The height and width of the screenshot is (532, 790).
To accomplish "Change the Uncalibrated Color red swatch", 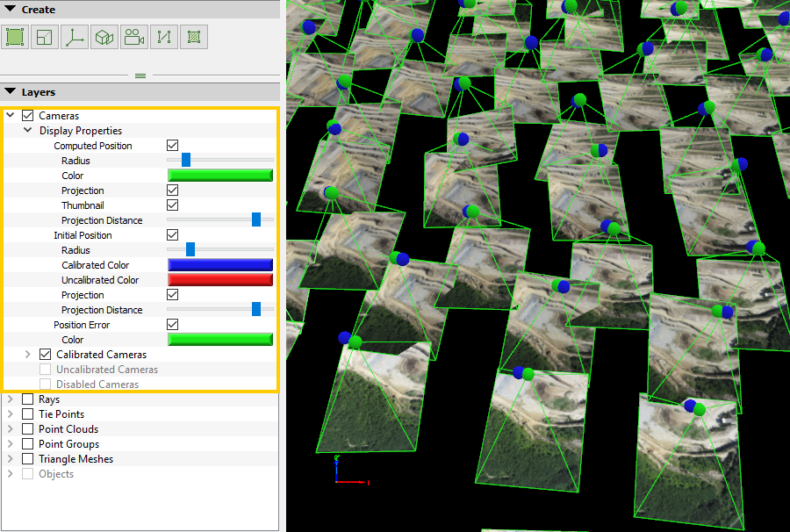I will [x=219, y=279].
